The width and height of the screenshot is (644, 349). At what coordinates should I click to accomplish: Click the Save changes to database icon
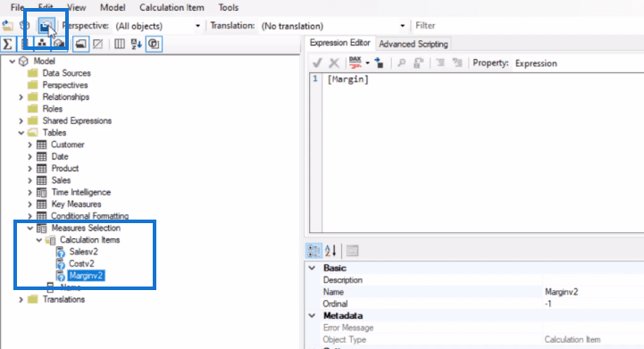click(45, 26)
